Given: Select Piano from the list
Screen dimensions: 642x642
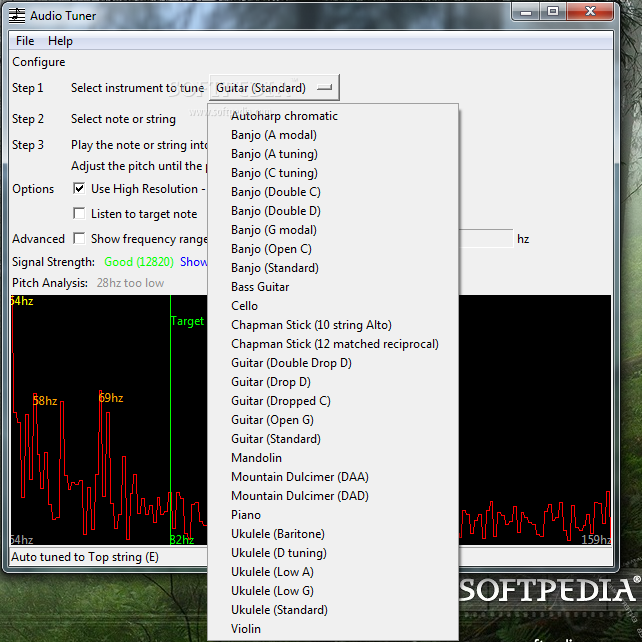Looking at the screenshot, I should [333, 515].
